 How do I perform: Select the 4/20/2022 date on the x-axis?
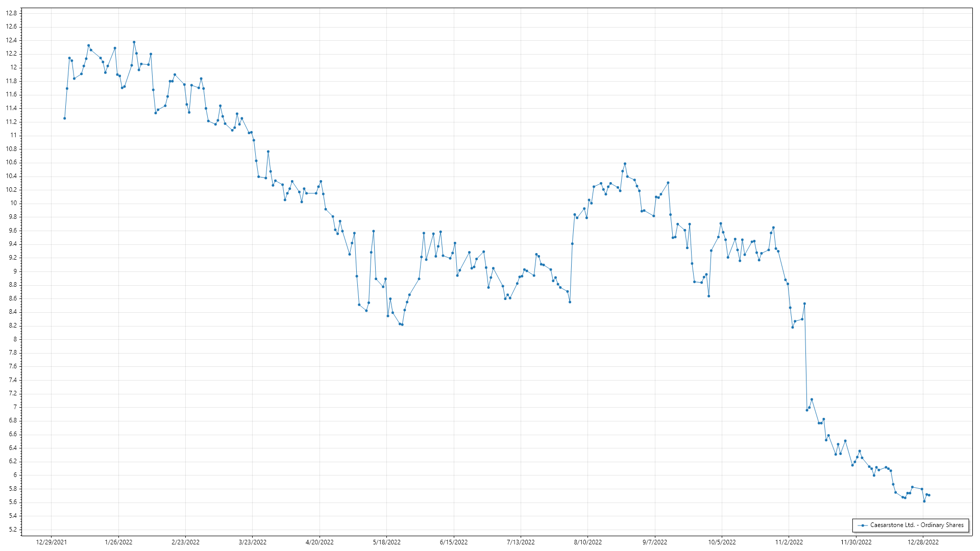coord(320,542)
